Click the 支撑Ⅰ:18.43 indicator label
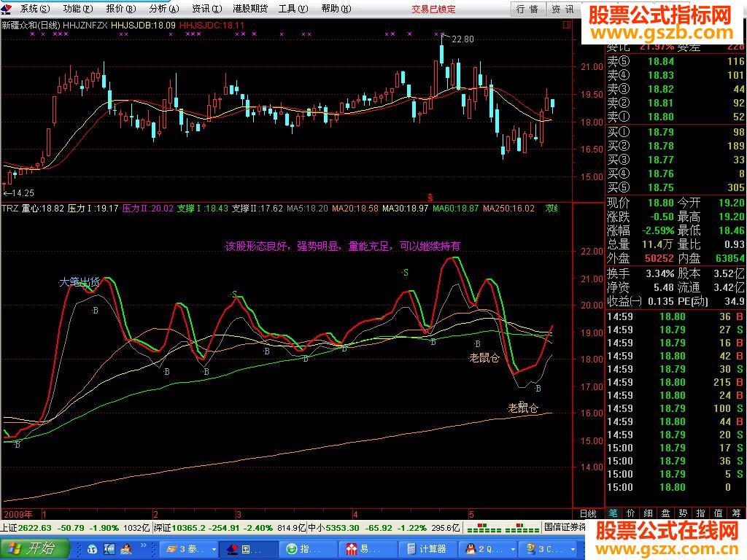Screen dimensions: 747x560 coord(203,209)
